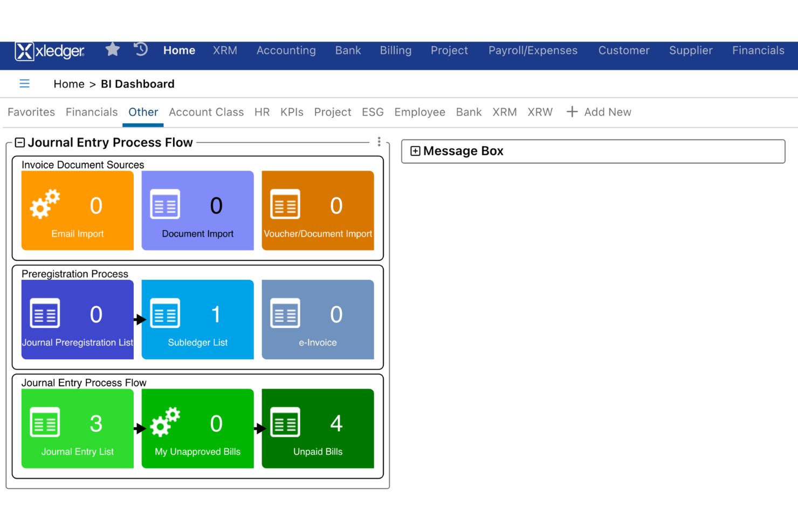
Task: Open the Subledger List label
Action: coord(197,342)
